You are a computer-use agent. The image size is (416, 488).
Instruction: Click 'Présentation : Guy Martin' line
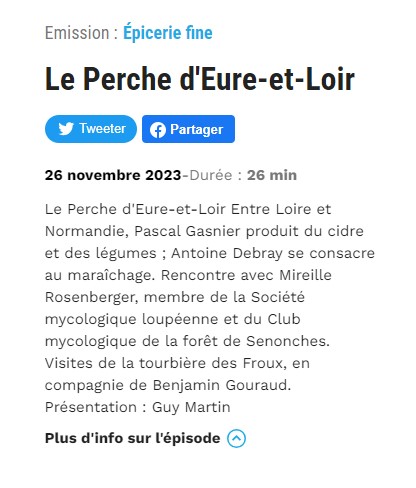[x=138, y=407]
